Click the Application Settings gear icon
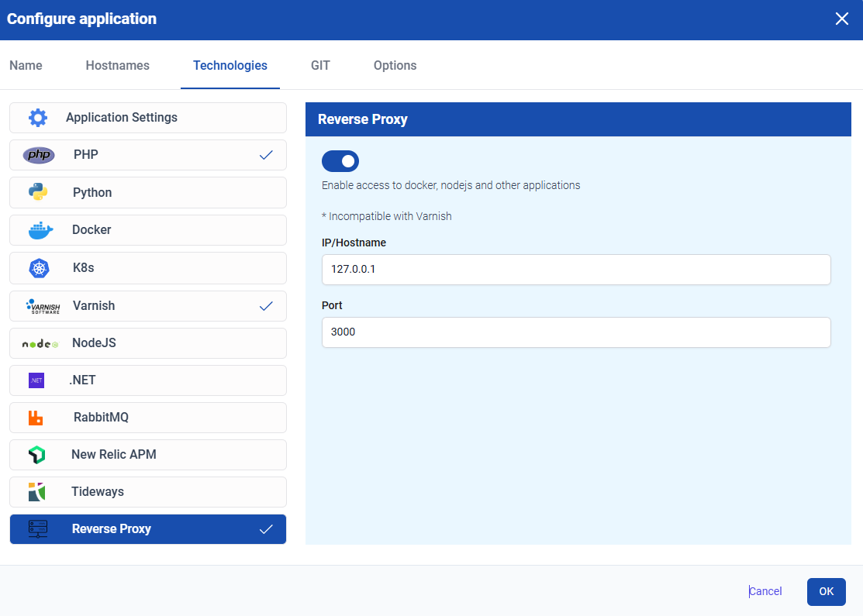 coord(38,117)
